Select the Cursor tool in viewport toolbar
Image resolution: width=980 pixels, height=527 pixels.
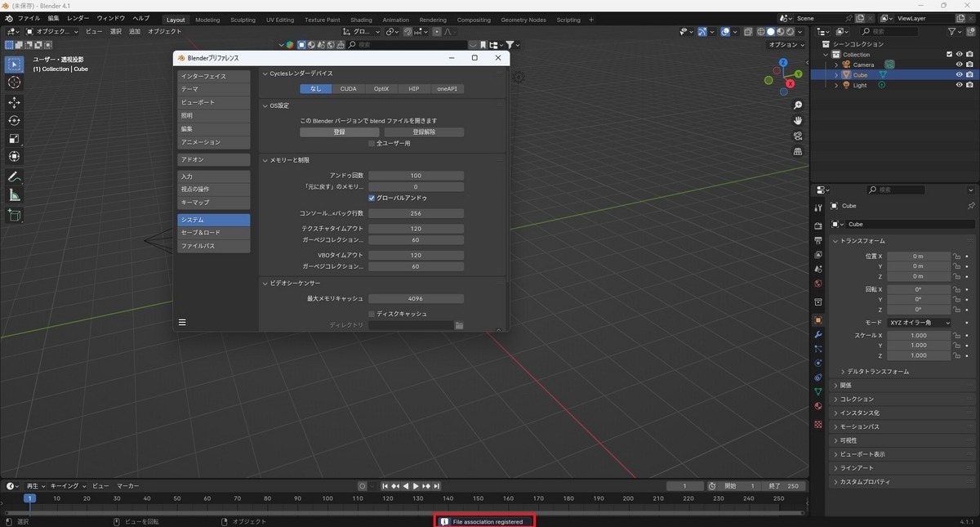click(14, 83)
